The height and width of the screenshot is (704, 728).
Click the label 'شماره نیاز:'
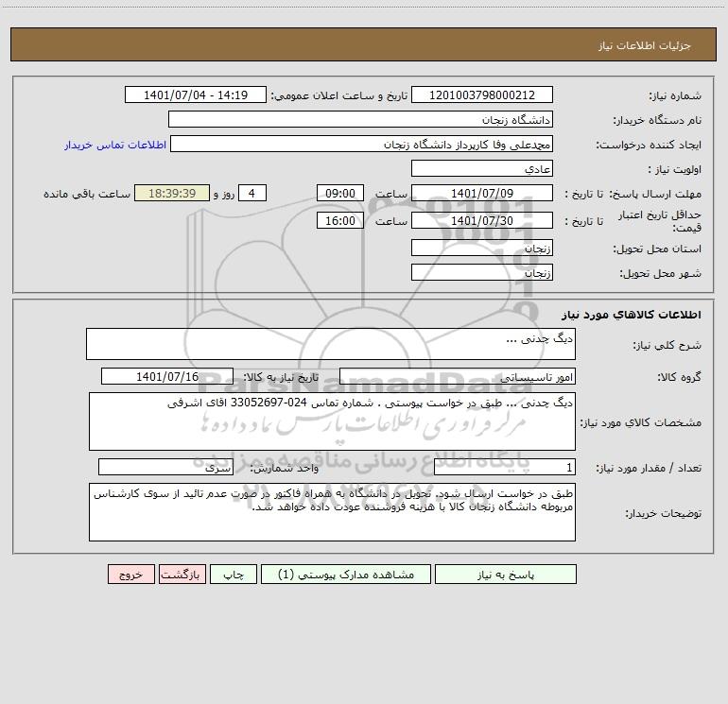pyautogui.click(x=675, y=95)
